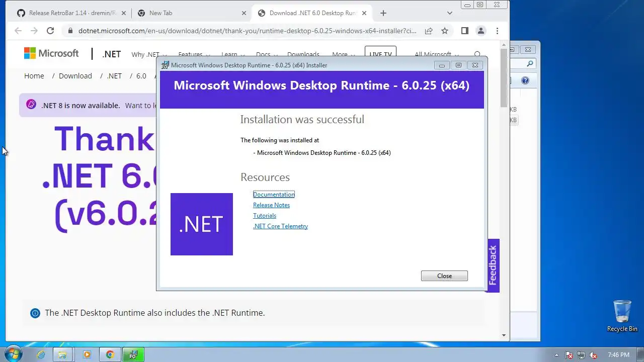Go to Download in the breadcrumb
The image size is (644, 362).
point(75,76)
